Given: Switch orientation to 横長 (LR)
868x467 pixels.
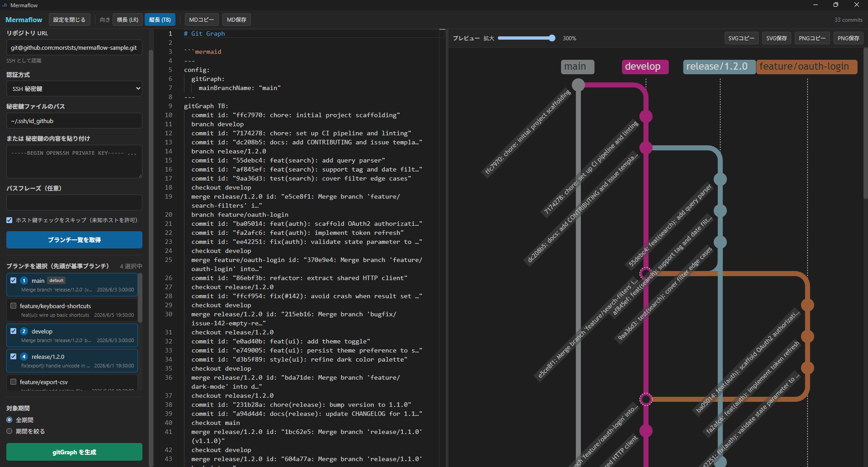Looking at the screenshot, I should tap(127, 20).
